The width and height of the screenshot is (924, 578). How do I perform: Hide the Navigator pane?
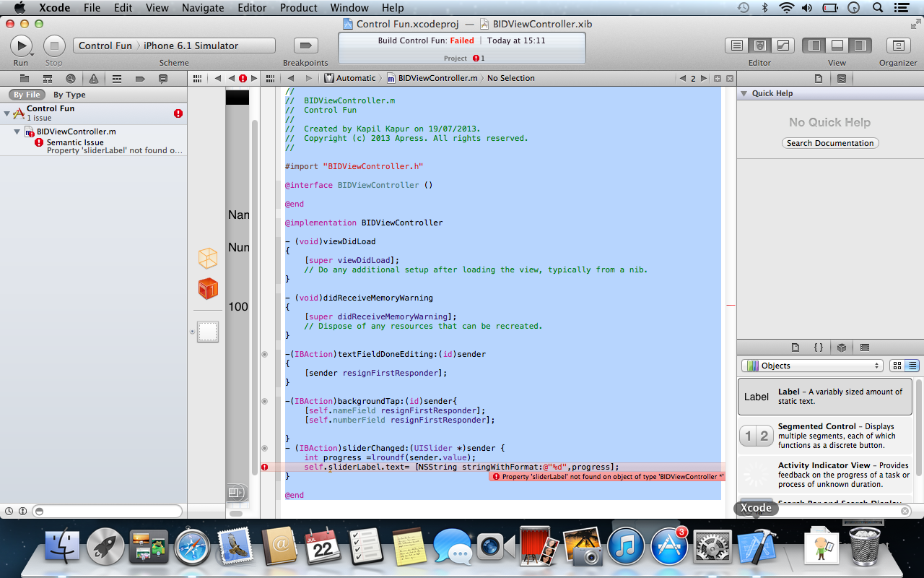point(815,46)
